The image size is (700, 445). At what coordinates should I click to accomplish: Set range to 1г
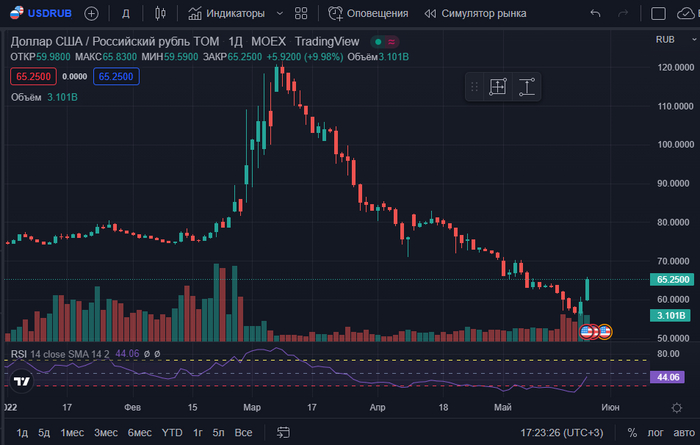[198, 433]
